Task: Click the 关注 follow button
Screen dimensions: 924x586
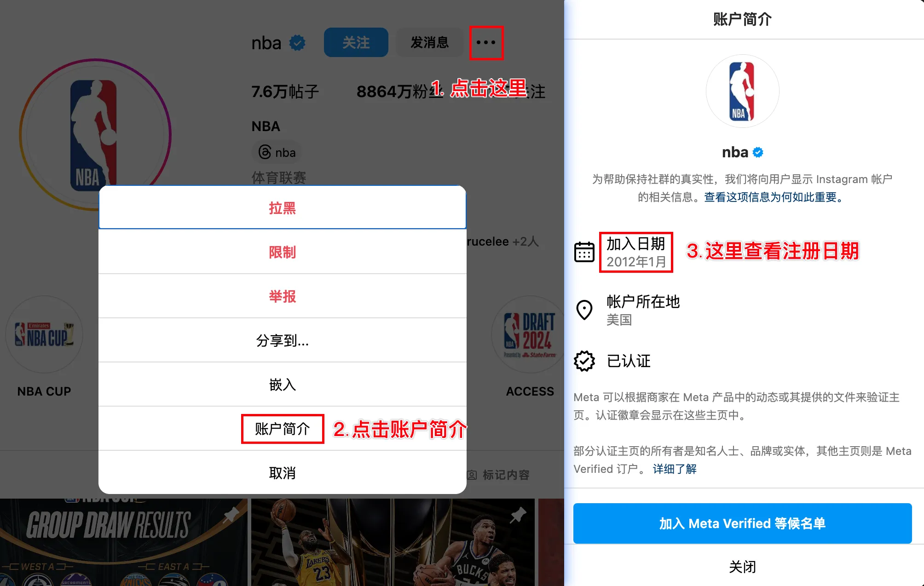Action: (356, 43)
